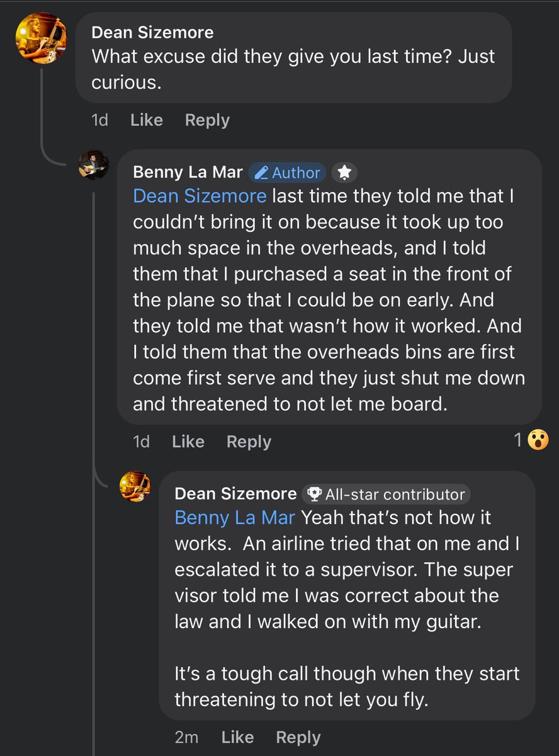The height and width of the screenshot is (756, 559).
Task: Tap the 2m timestamp on last comment
Action: [x=187, y=737]
